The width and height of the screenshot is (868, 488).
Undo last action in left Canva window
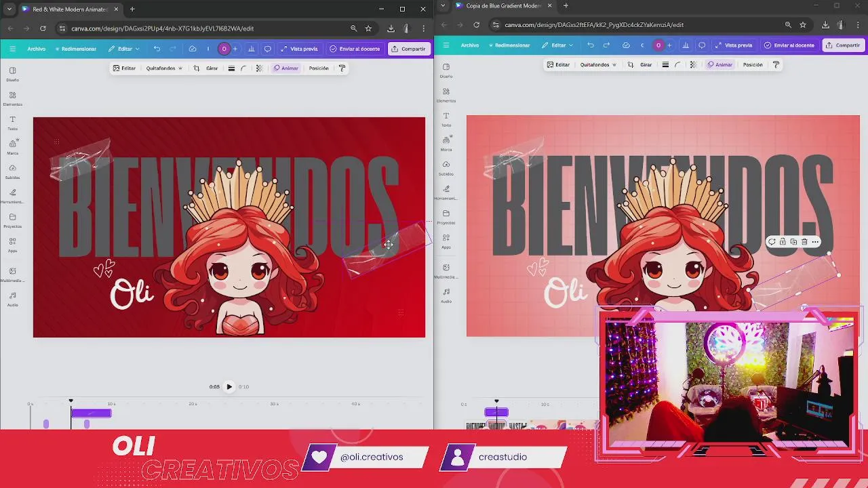(157, 49)
